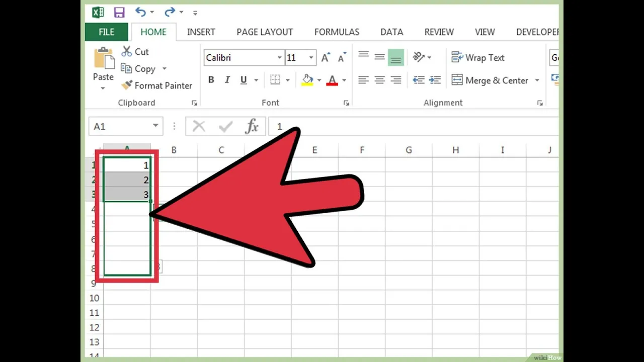Viewport: 644px width, 362px height.
Task: Click the Save icon in the quick access toolbar
Action: pos(119,13)
